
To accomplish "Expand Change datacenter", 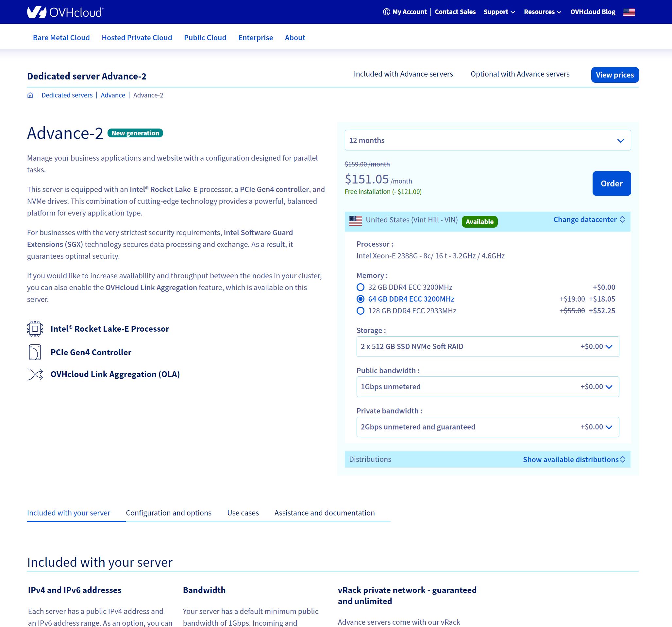I will [589, 219].
